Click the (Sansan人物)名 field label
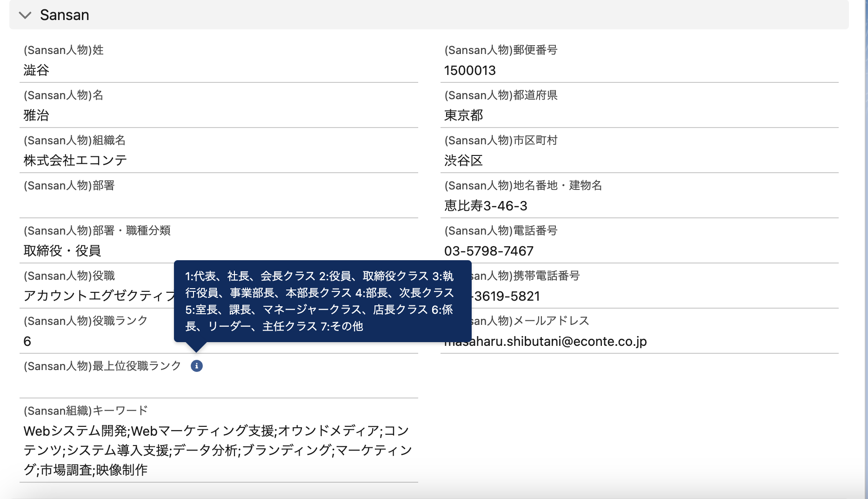Image resolution: width=868 pixels, height=499 pixels. [x=64, y=95]
